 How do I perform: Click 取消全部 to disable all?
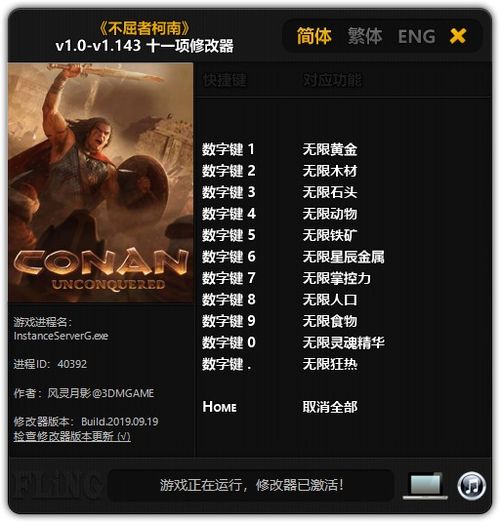330,407
